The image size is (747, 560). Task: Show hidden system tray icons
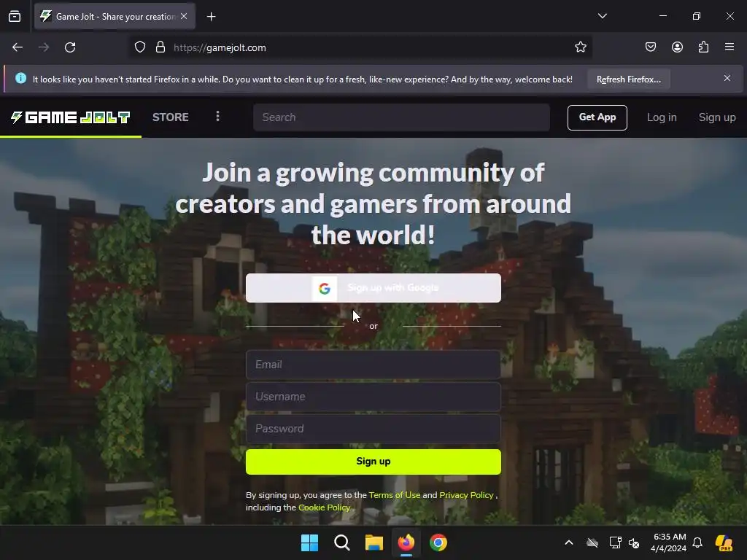pyautogui.click(x=569, y=542)
